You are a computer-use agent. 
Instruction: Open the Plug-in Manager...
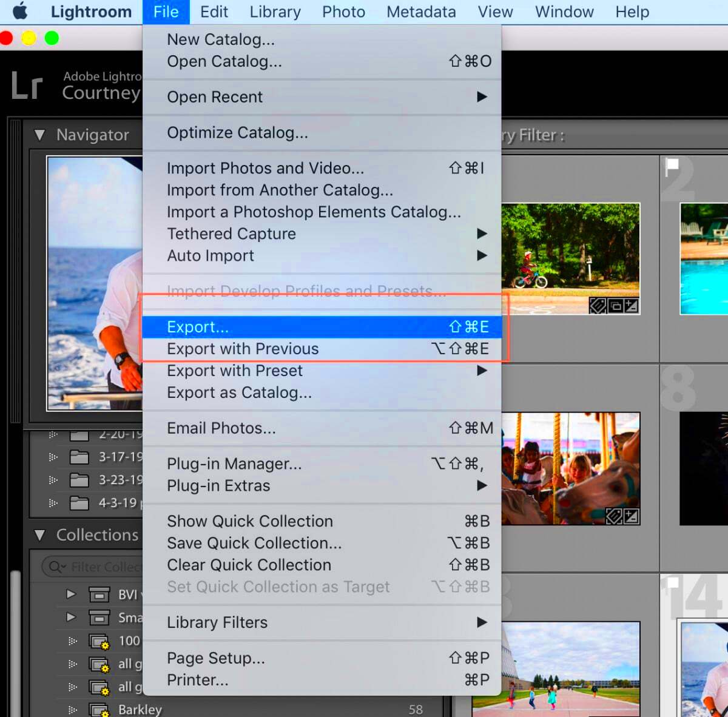[322, 464]
